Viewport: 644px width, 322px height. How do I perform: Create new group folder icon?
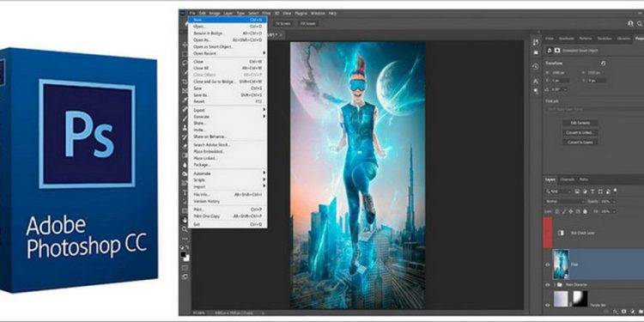(x=641, y=312)
